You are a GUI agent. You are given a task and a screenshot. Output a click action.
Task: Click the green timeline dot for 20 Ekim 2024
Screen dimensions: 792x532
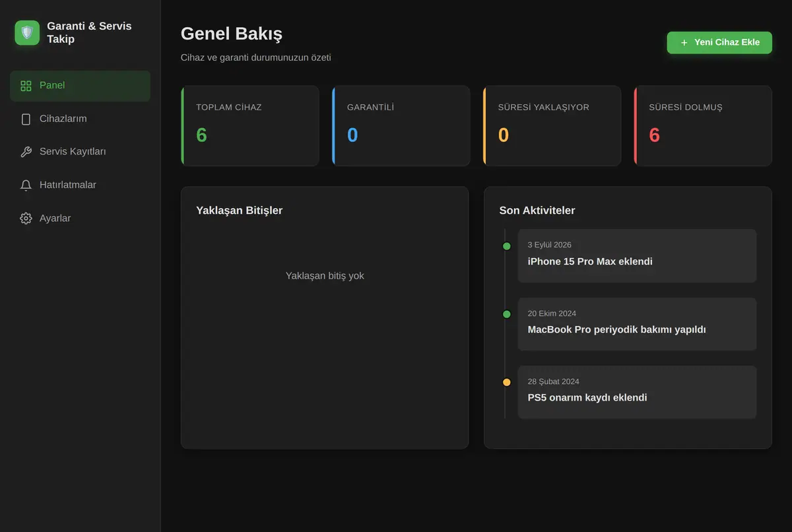coord(507,314)
